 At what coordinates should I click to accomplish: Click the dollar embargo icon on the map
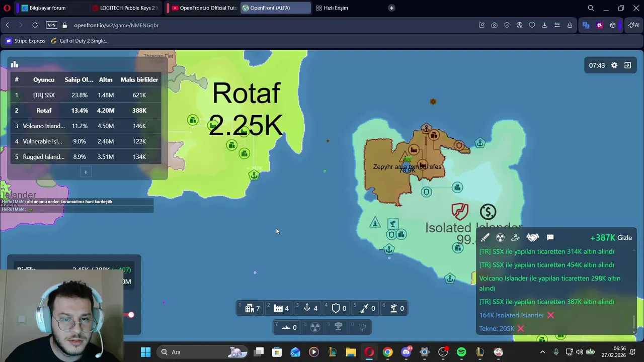point(488,212)
